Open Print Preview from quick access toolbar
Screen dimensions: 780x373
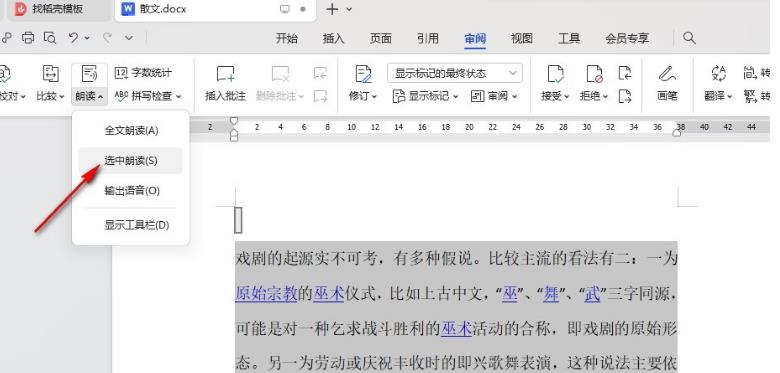coord(50,38)
